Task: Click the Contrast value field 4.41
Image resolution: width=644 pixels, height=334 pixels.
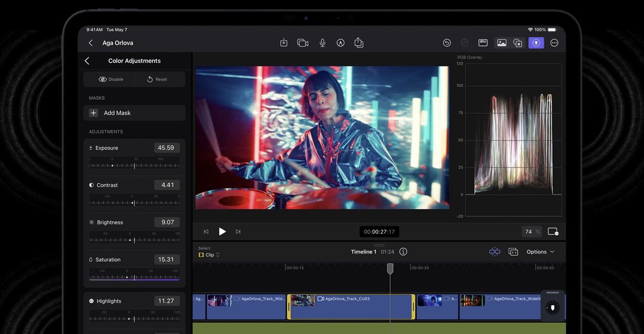Action: (x=167, y=185)
